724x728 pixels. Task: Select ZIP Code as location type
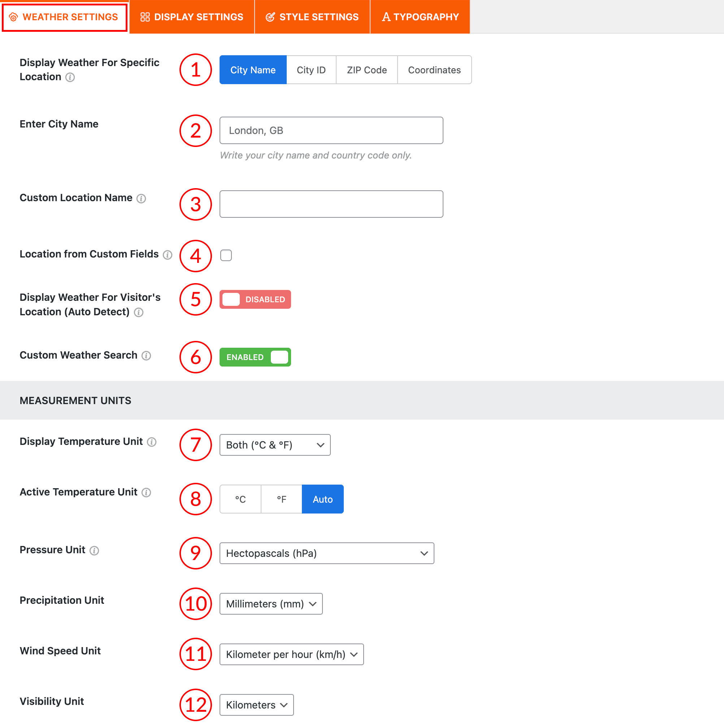(x=367, y=70)
